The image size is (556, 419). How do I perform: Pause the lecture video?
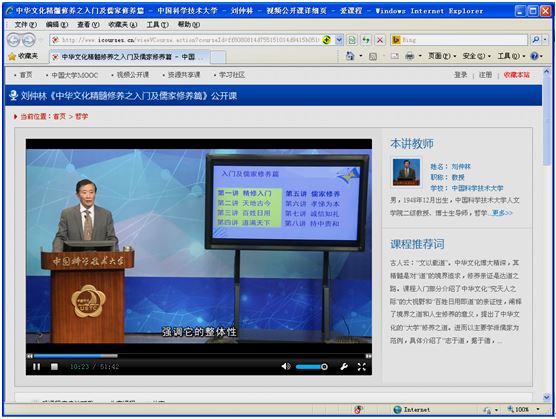click(37, 367)
